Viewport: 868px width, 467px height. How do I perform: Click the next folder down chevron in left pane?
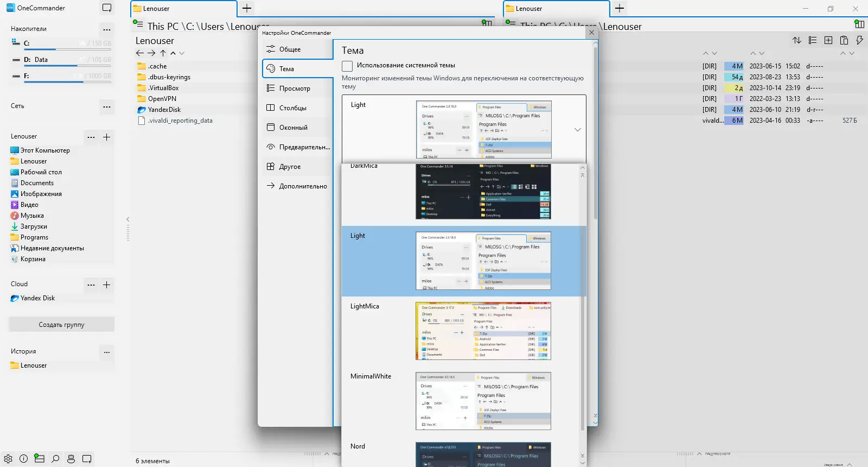[x=182, y=53]
